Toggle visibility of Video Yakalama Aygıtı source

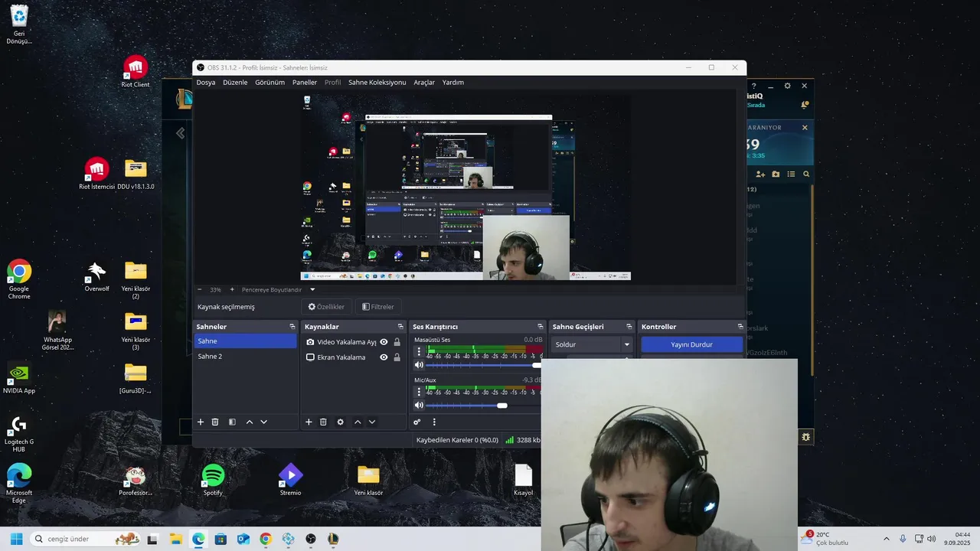pyautogui.click(x=384, y=342)
